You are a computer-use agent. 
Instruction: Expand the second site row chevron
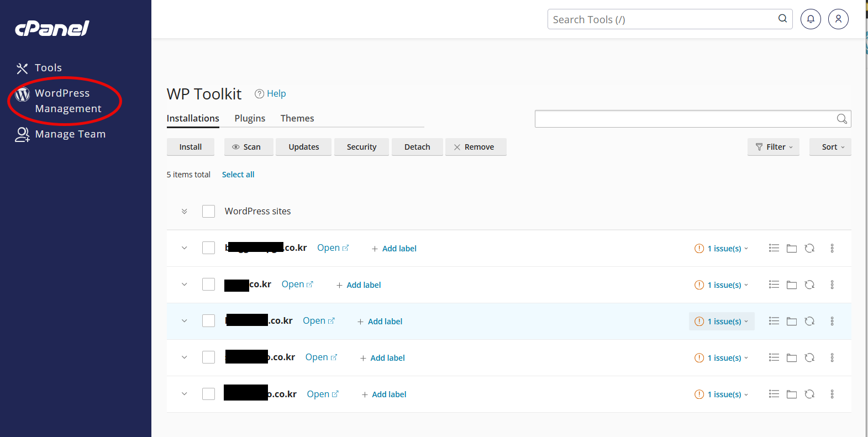pyautogui.click(x=185, y=285)
